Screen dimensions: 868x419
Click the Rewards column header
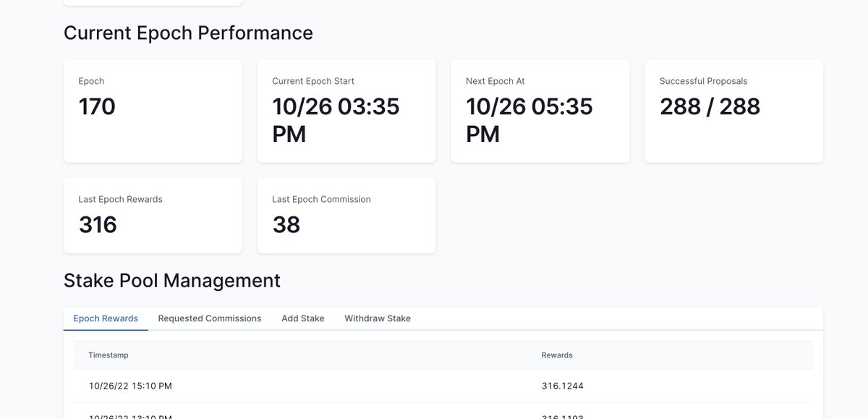click(x=557, y=355)
